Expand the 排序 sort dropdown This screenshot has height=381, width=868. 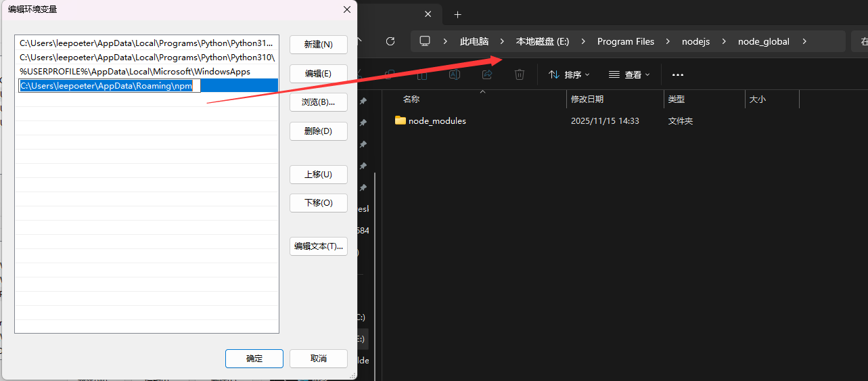tap(569, 74)
